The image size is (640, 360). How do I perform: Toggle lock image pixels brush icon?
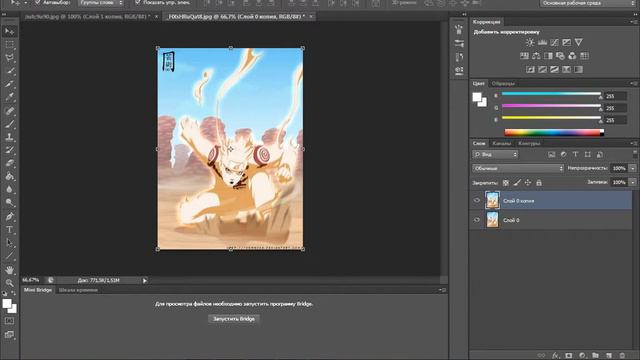point(517,183)
